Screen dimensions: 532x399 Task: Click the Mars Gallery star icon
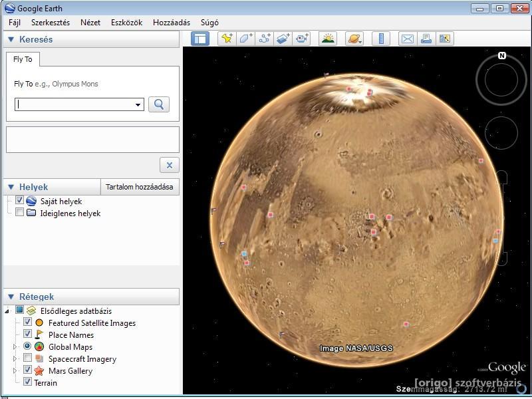39,370
